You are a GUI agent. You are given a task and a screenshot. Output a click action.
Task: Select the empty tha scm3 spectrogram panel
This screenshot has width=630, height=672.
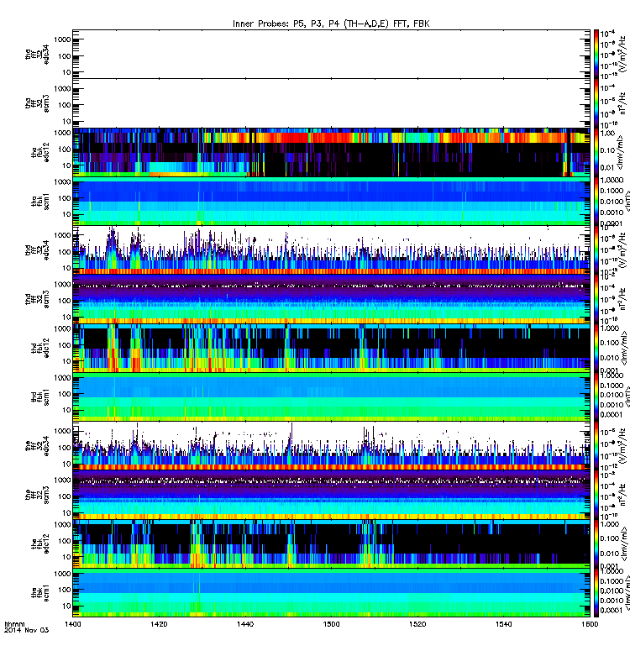pyautogui.click(x=331, y=102)
